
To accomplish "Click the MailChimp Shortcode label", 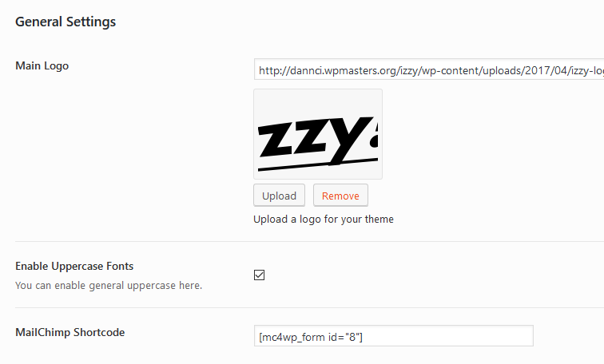I will pos(70,332).
